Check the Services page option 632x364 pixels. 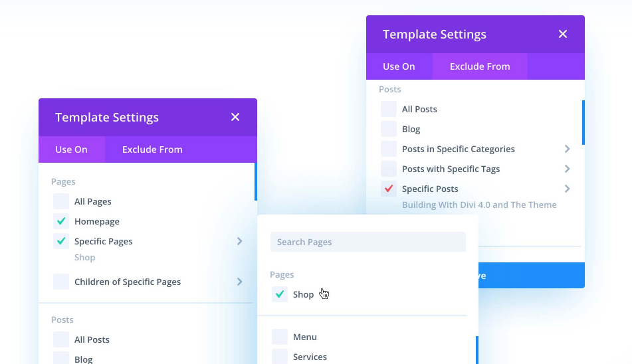tap(280, 356)
